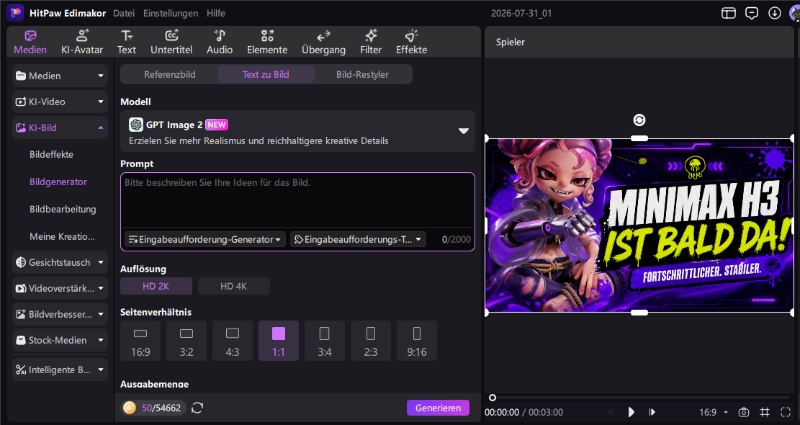Click into the Prompt text field
Viewport: 800px width, 425px height.
click(297, 202)
